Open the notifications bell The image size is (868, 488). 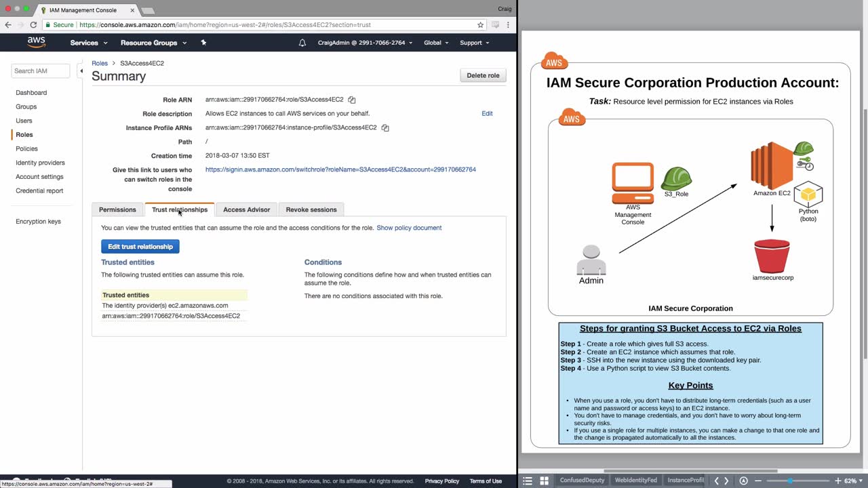coord(302,43)
